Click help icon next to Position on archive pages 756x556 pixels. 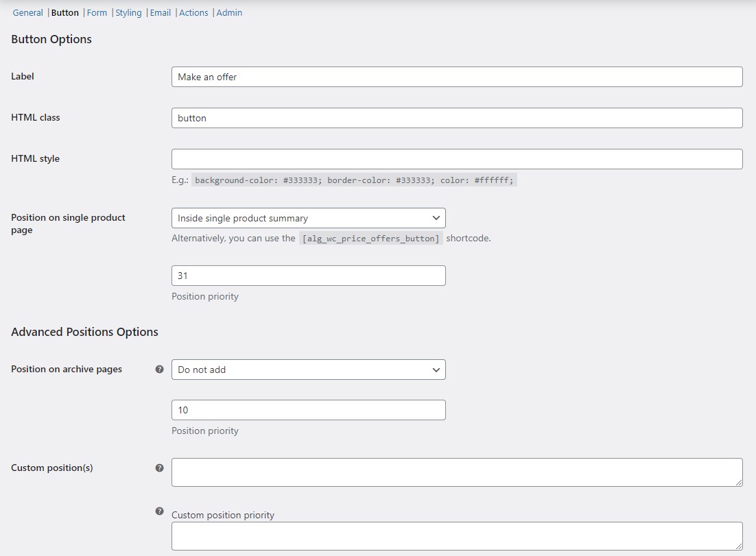pyautogui.click(x=159, y=369)
